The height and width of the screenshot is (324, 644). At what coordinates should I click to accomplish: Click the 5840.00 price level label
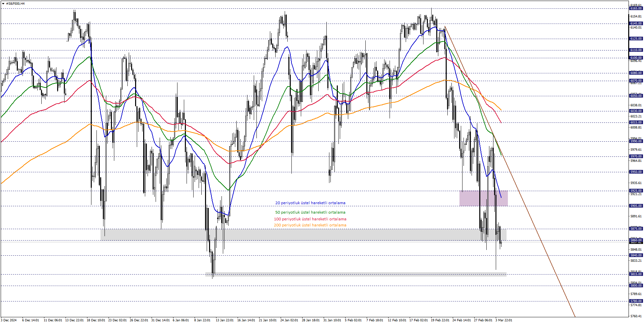(x=636, y=255)
